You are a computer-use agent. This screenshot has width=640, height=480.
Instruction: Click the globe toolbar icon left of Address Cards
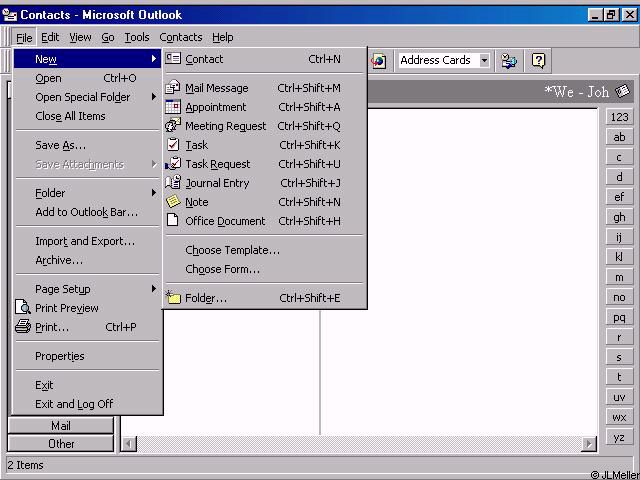pyautogui.click(x=378, y=61)
